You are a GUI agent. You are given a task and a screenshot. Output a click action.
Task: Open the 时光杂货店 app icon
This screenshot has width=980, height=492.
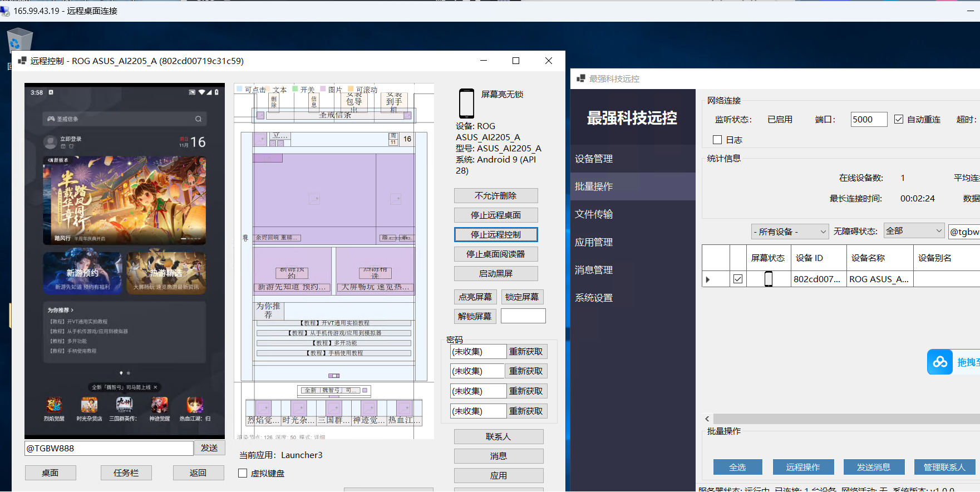(x=89, y=405)
